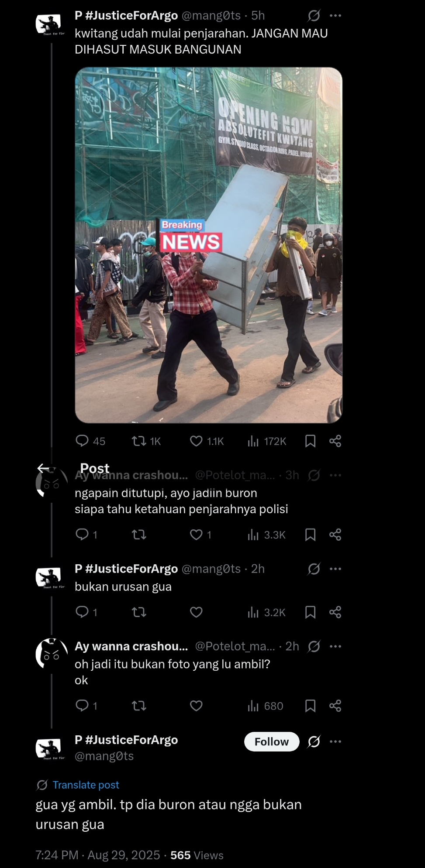
Task: Open the @Potelot_ma... profile handle in 2h reply
Action: [235, 646]
